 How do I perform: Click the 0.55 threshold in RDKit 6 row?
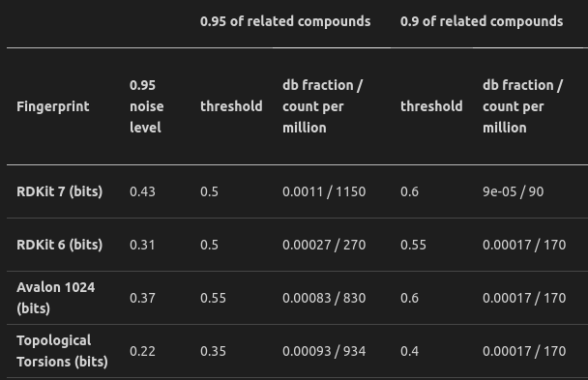pyautogui.click(x=413, y=245)
